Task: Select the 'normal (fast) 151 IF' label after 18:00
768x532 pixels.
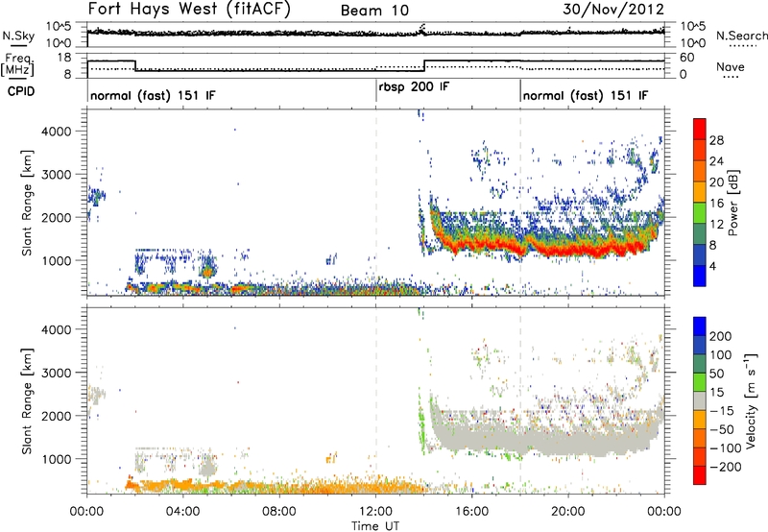Action: (x=586, y=95)
